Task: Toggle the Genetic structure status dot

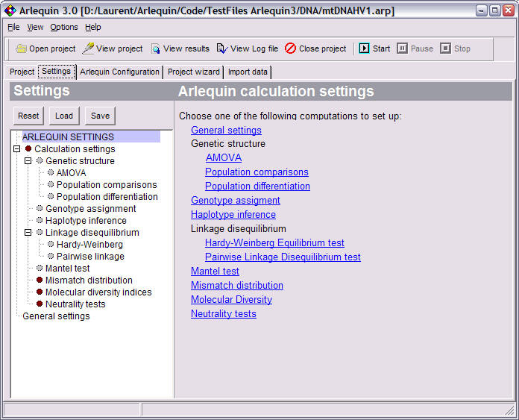Action: [40, 160]
